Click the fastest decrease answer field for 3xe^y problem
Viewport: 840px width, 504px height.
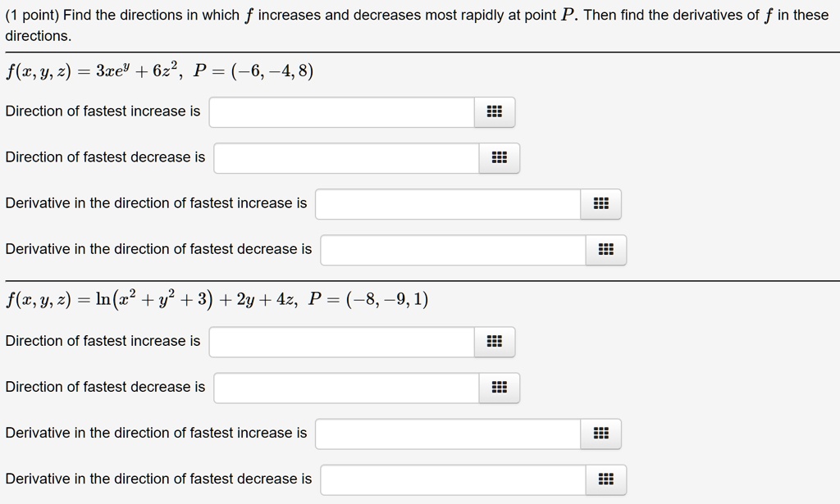pos(345,157)
